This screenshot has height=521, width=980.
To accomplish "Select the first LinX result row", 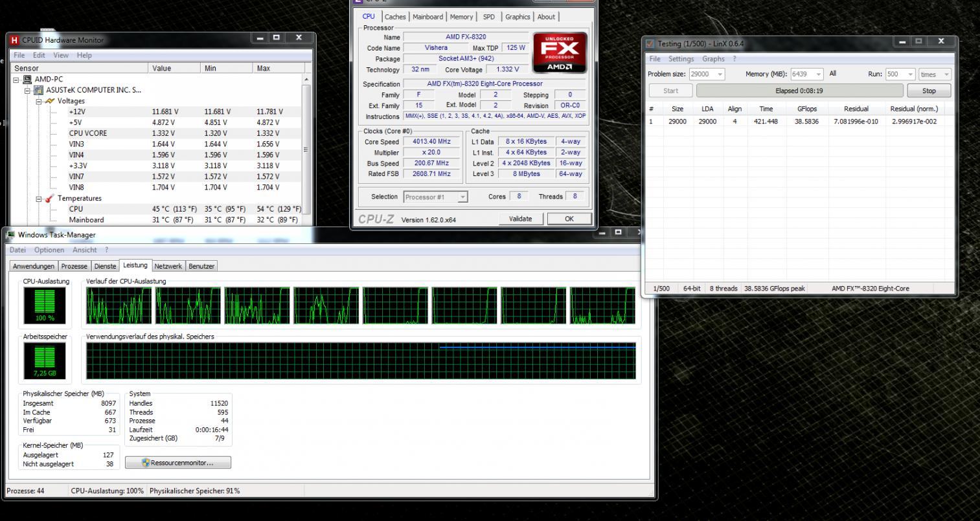I will tap(799, 121).
